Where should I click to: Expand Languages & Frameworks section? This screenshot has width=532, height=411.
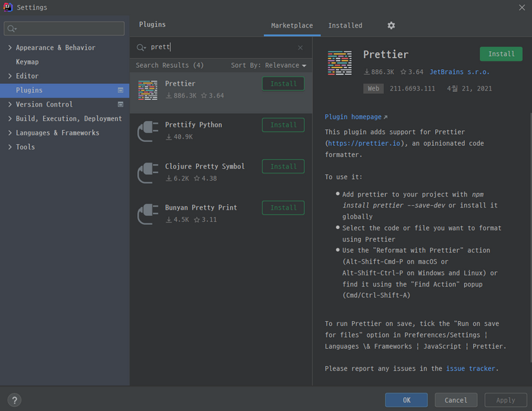(10, 133)
